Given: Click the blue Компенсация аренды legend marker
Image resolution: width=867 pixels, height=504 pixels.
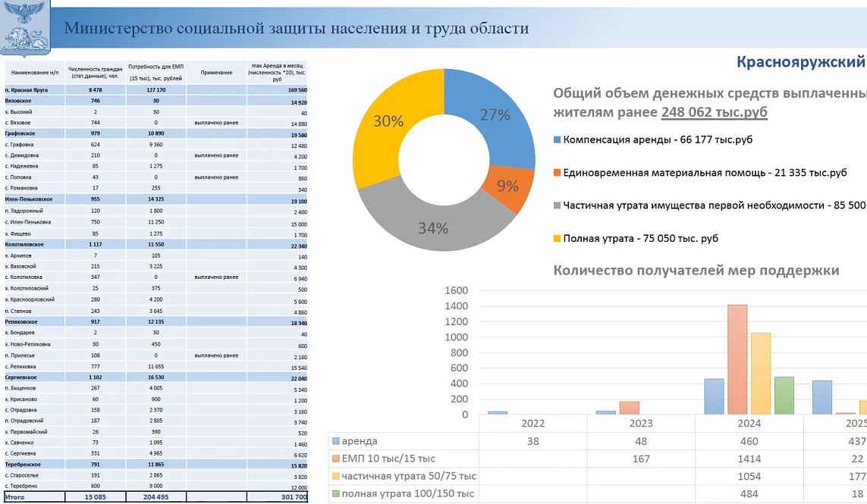Looking at the screenshot, I should pyautogui.click(x=558, y=140).
